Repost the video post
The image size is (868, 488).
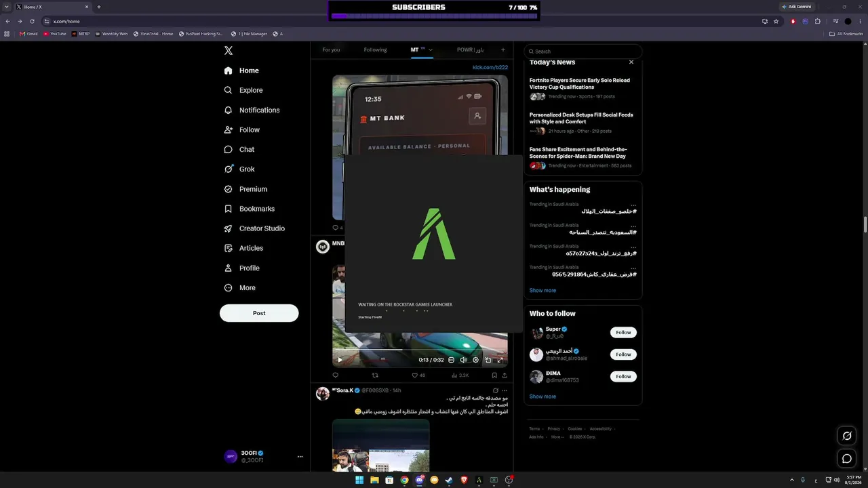[375, 375]
